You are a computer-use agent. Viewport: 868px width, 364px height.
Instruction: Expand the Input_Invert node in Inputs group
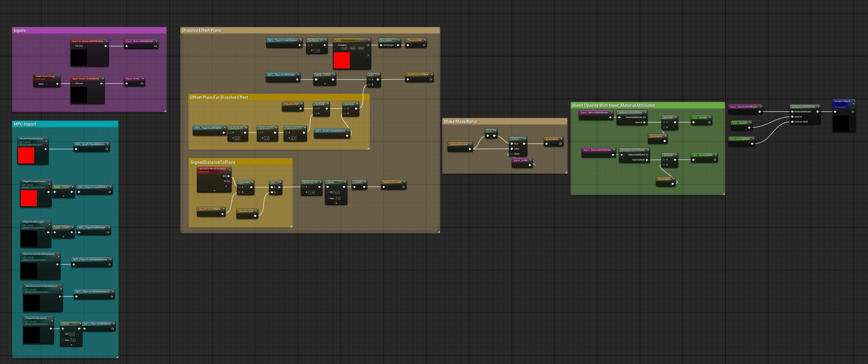143,78
